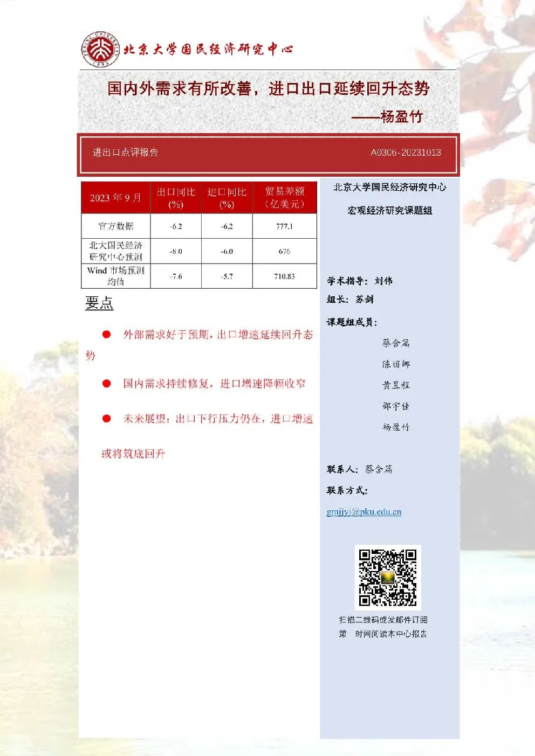This screenshot has height=756, width=535.
Task: Click the QR code image
Action: coord(388,577)
